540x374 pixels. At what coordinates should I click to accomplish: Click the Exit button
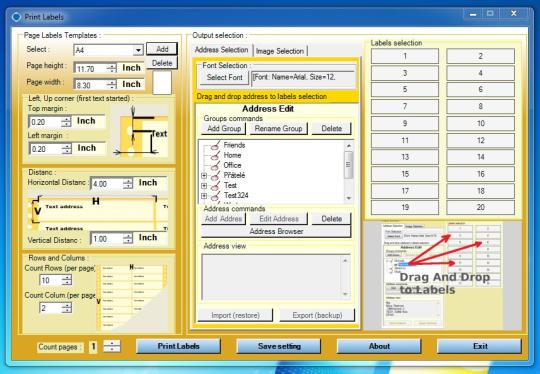(x=479, y=346)
